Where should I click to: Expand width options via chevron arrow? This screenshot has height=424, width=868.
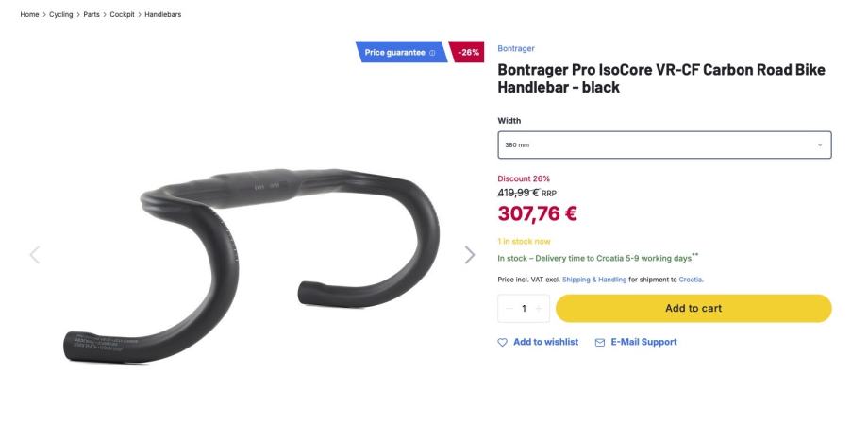click(820, 145)
